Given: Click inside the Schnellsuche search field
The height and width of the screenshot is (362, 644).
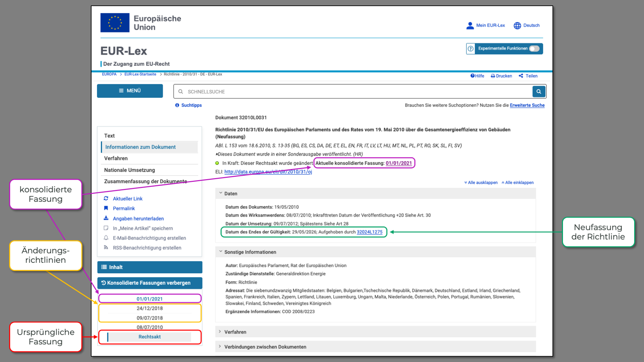Looking at the screenshot, I should coord(353,91).
